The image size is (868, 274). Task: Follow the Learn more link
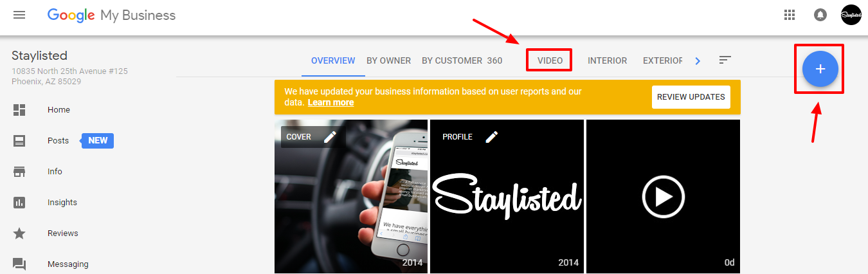click(x=330, y=102)
